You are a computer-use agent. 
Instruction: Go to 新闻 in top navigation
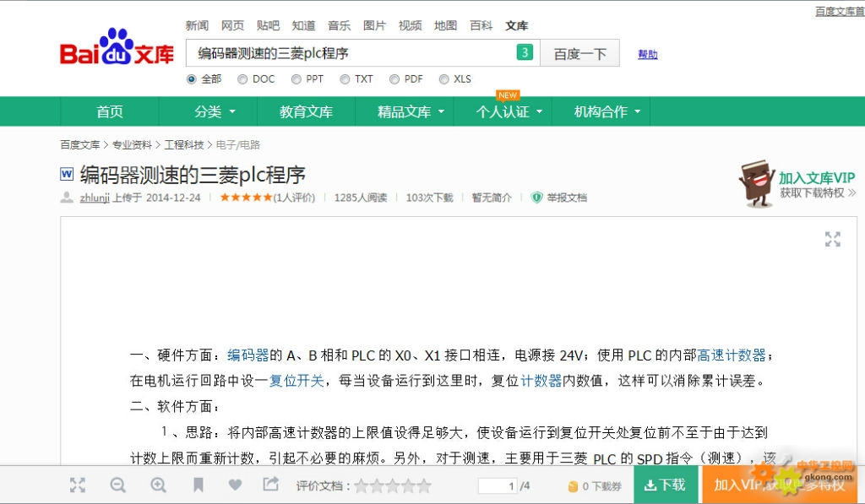197,25
